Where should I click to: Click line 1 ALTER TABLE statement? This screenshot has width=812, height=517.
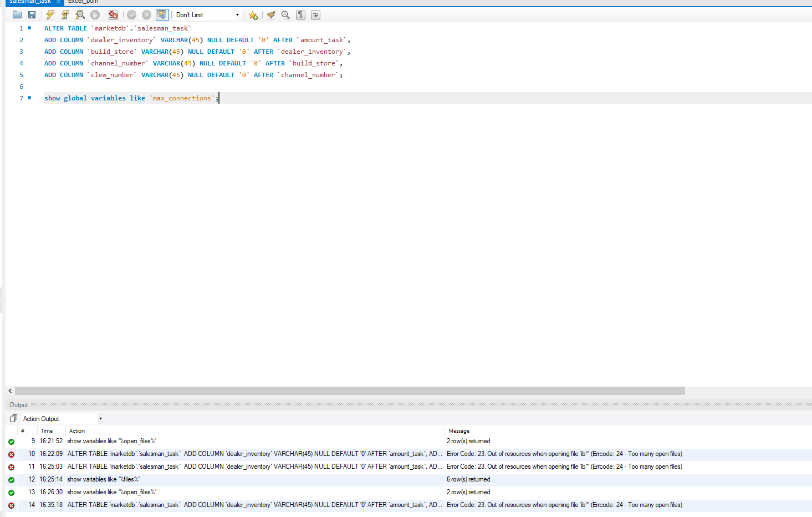pos(118,28)
